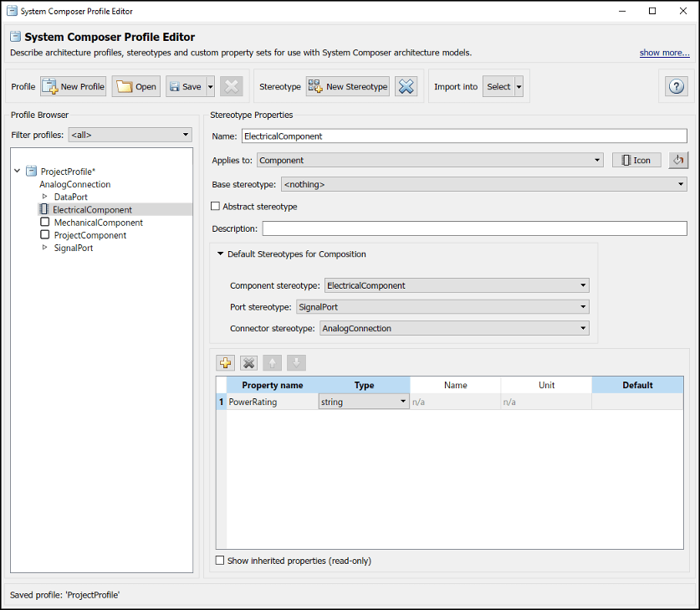The width and height of the screenshot is (700, 610).
Task: Open an existing profile with Open button
Action: point(136,87)
